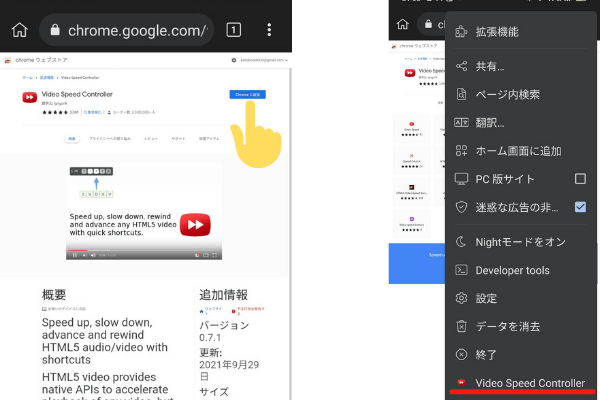600x400 pixels.
Task: Focus the chrome.google.com address bar
Action: tap(126, 30)
